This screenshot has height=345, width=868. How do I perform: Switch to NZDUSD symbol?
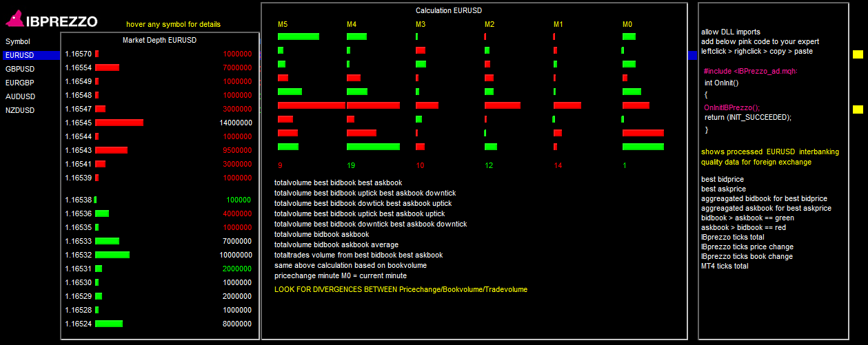(20, 110)
